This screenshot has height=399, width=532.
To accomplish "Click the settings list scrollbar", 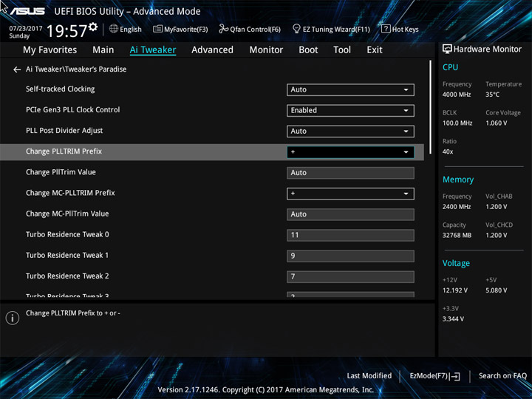I will click(x=430, y=107).
